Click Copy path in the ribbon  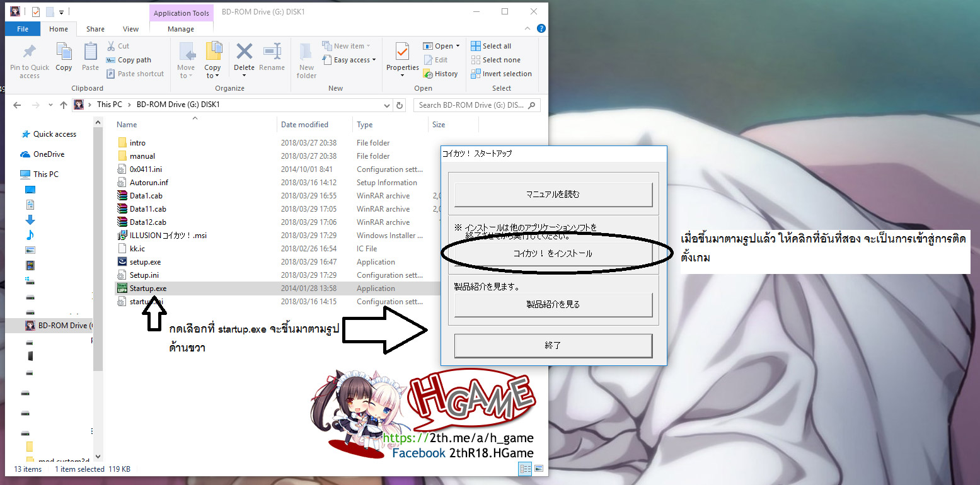tap(129, 60)
